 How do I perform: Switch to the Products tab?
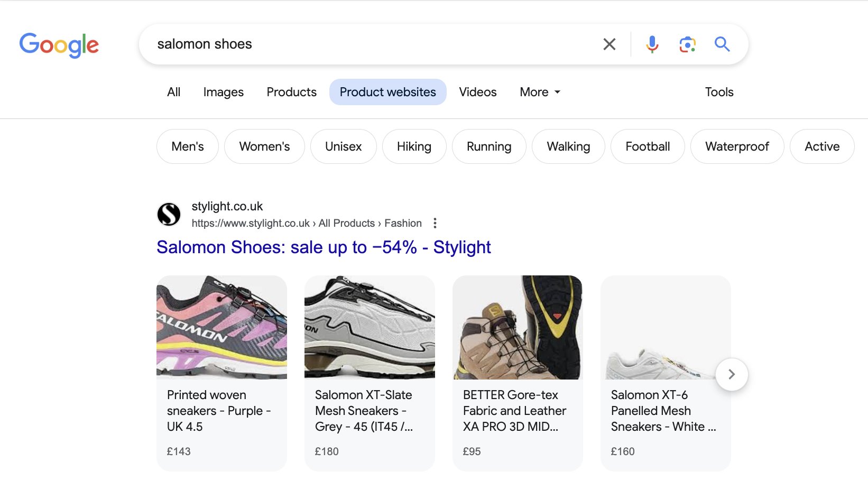click(292, 92)
